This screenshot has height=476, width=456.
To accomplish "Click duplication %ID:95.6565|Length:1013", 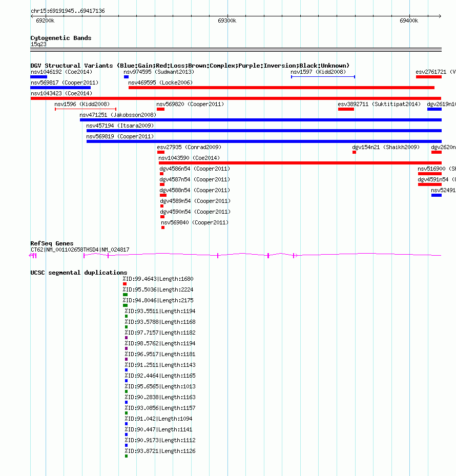I will pos(160,387).
